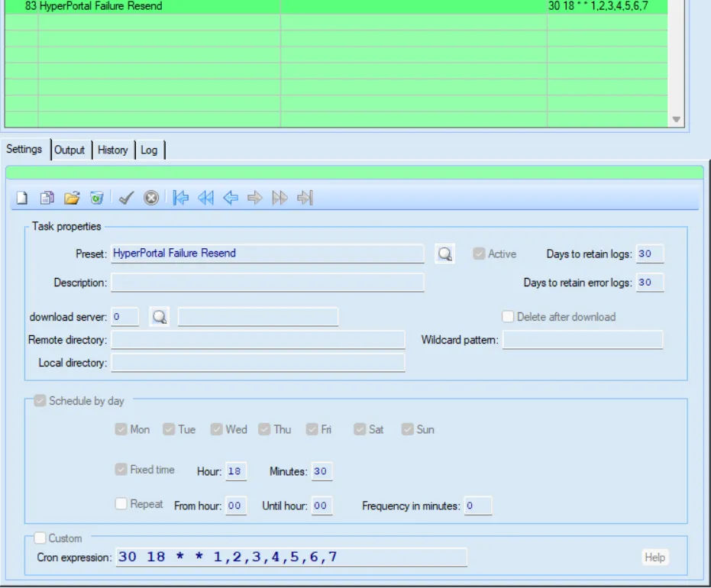The width and height of the screenshot is (711, 588).
Task: Click the From hour field
Action: [236, 506]
